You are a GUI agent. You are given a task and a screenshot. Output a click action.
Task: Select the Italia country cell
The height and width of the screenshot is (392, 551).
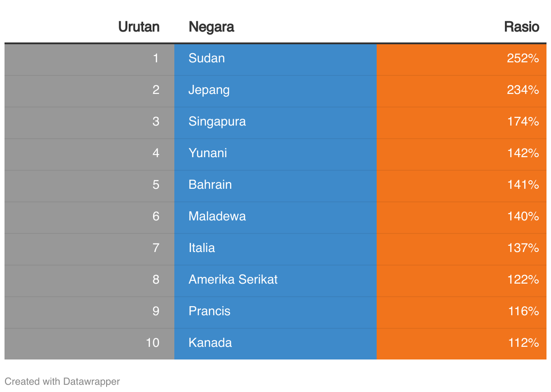click(x=275, y=249)
